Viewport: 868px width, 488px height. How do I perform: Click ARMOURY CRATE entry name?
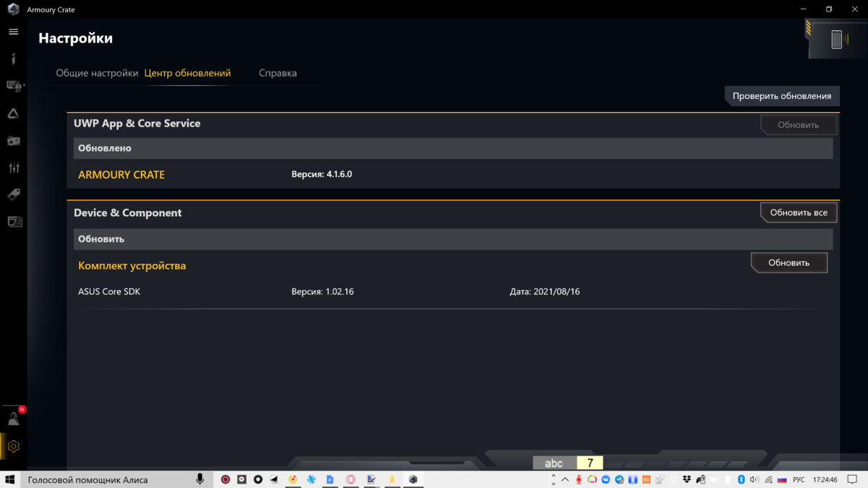[122, 174]
